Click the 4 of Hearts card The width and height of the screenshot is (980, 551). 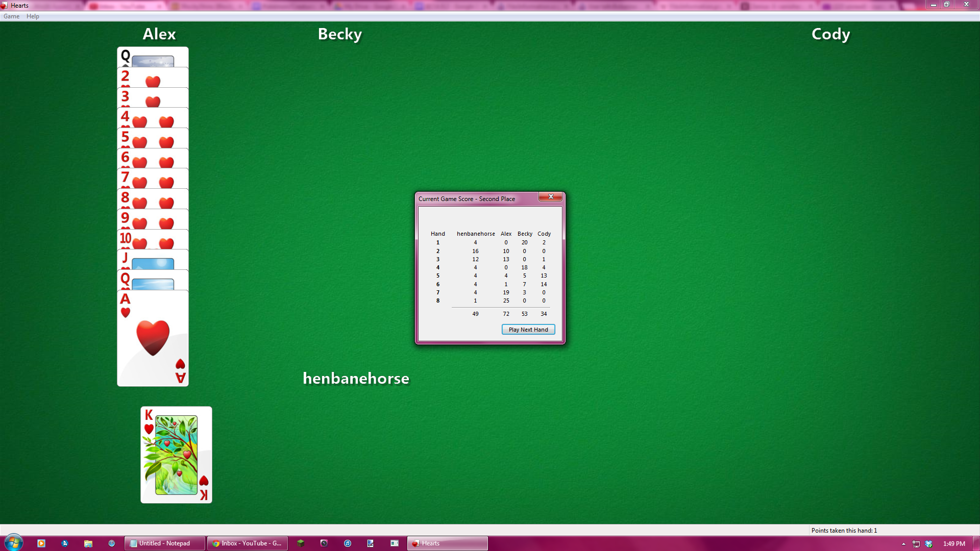(x=153, y=118)
